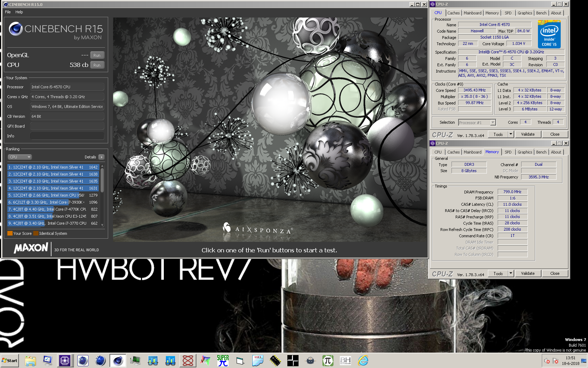Open the green monitor graph taskbar icon
The image size is (588, 368).
(135, 360)
